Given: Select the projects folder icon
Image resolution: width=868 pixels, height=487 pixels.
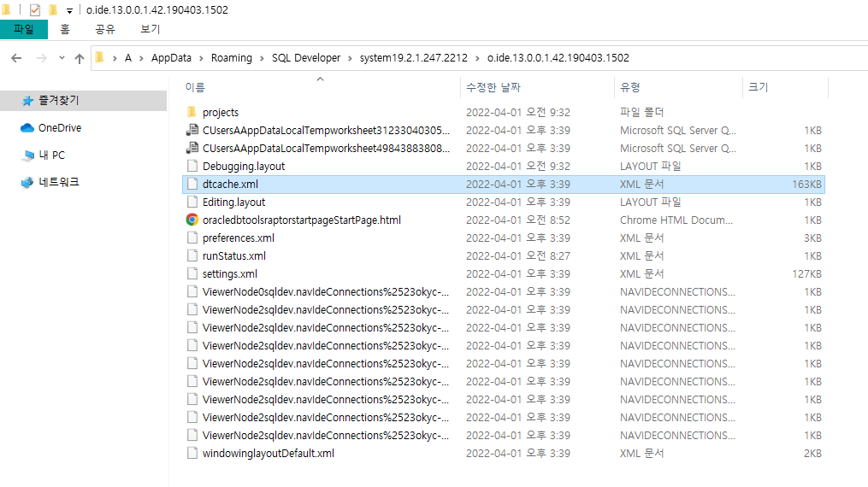Looking at the screenshot, I should [x=192, y=112].
